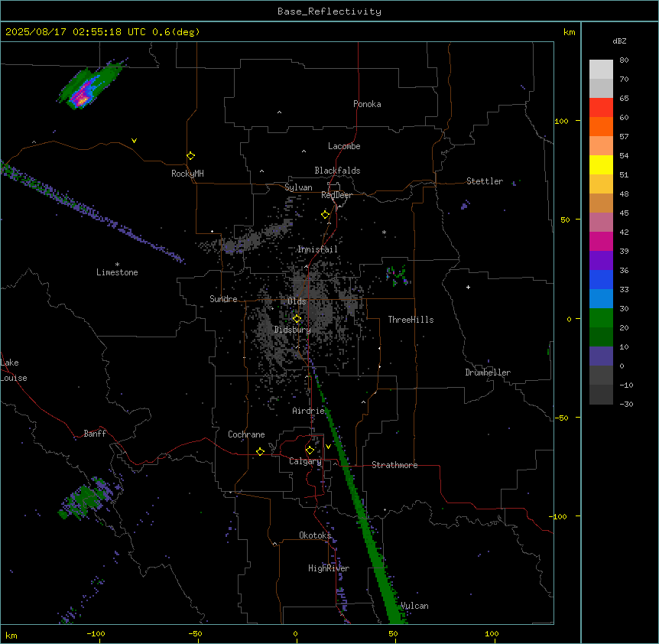Click the HighRiver label
Viewport: 659px width, 644px height.
(329, 568)
